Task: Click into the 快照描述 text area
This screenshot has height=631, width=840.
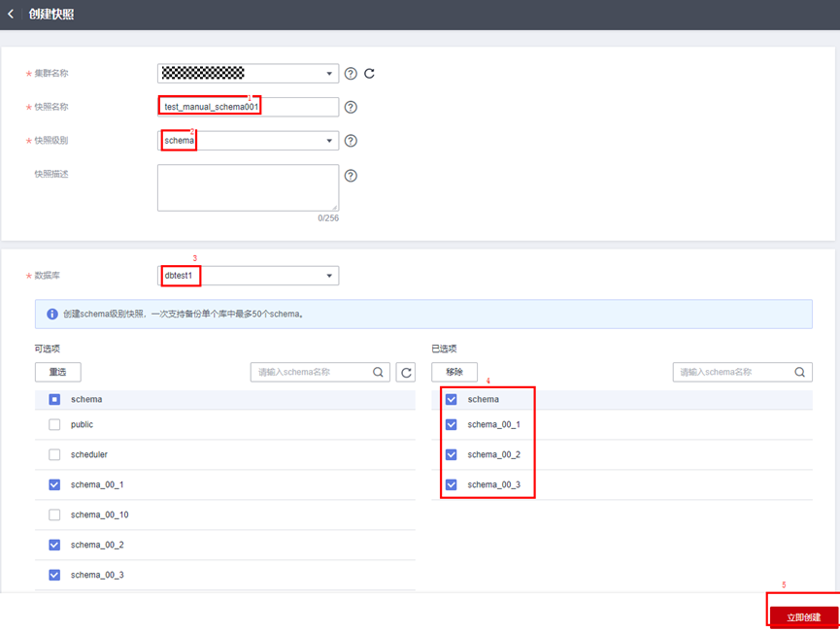Action: pos(248,187)
